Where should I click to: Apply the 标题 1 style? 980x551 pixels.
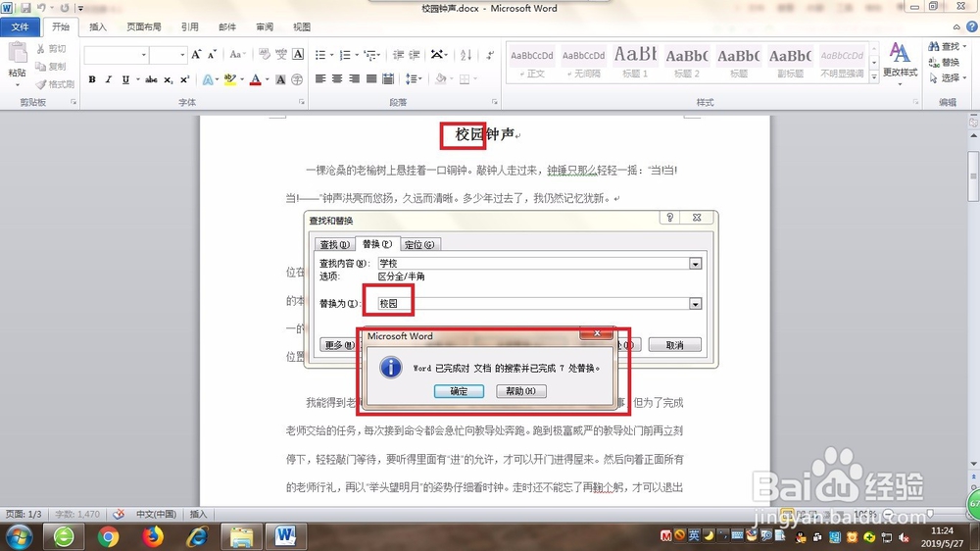coord(635,62)
